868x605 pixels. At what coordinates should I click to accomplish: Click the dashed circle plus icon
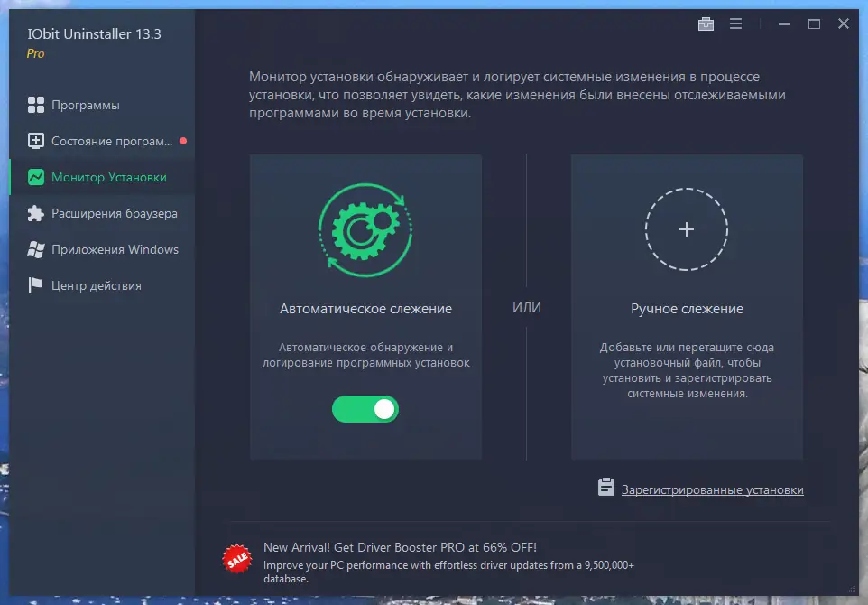(x=687, y=229)
